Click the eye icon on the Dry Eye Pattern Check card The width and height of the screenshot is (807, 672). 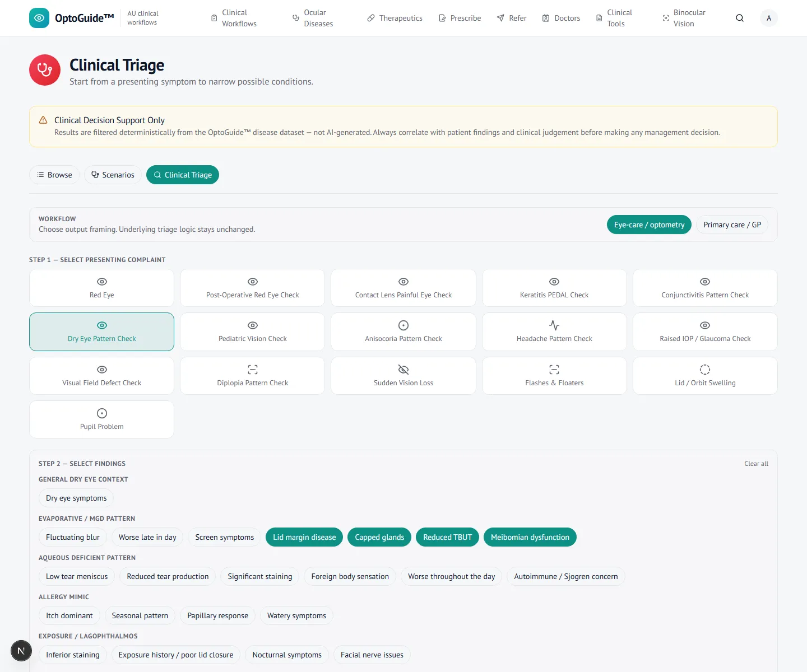102,325
